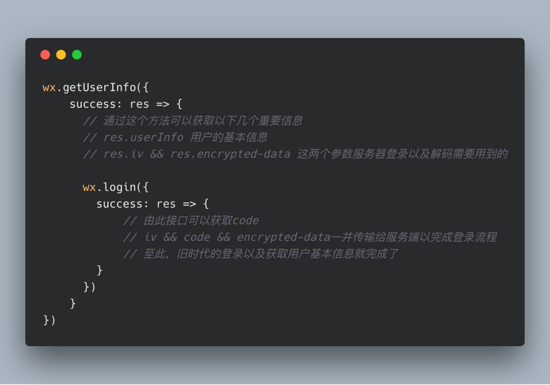Click the word 'getUserInfo' in the first line

(99, 87)
